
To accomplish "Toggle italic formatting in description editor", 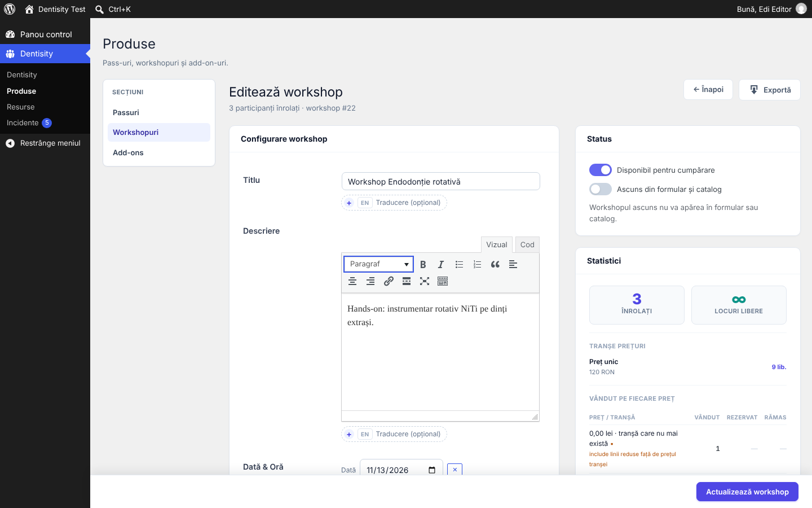I will 441,264.
